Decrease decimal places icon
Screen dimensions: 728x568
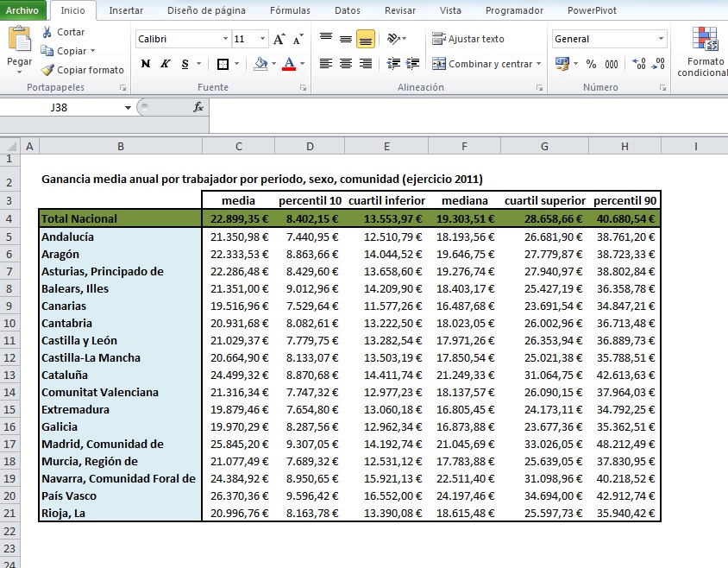[x=658, y=64]
